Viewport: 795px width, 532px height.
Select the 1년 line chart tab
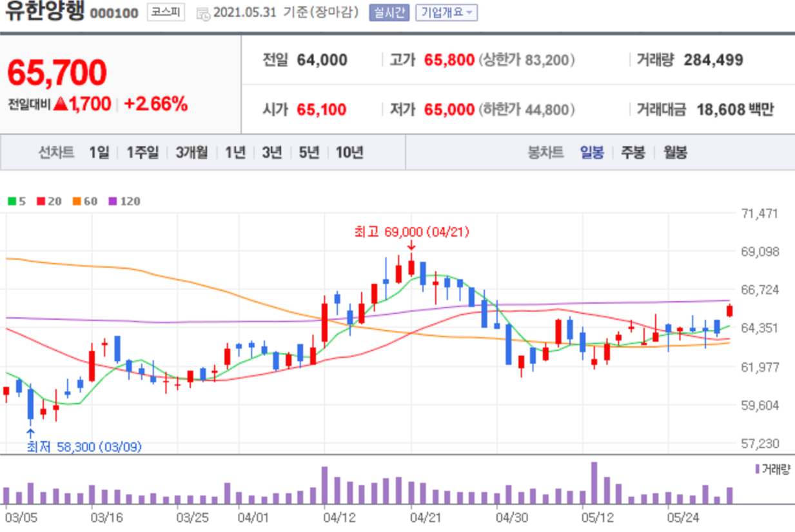[x=235, y=153]
